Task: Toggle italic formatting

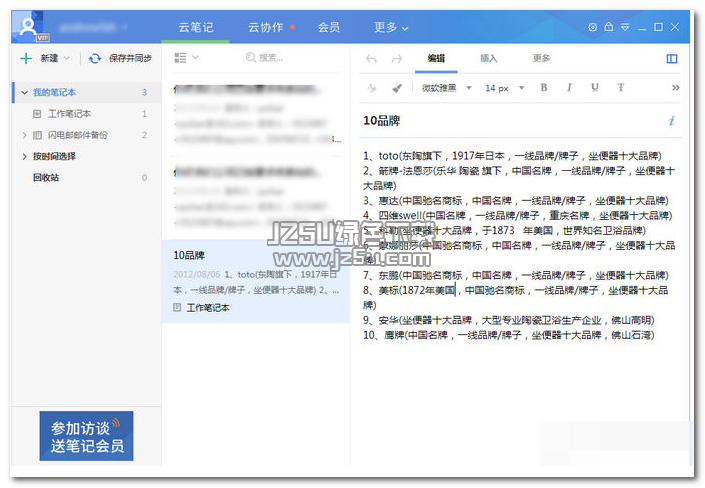Action: coord(569,87)
